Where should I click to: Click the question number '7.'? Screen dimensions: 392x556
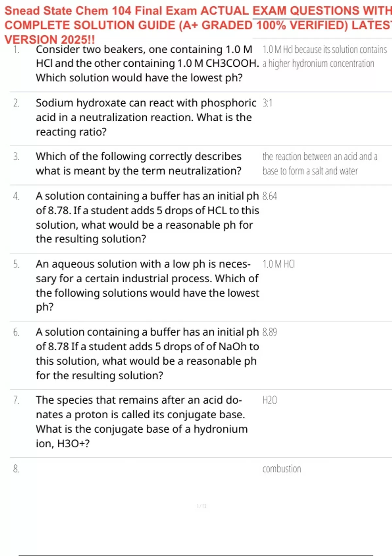(x=16, y=400)
